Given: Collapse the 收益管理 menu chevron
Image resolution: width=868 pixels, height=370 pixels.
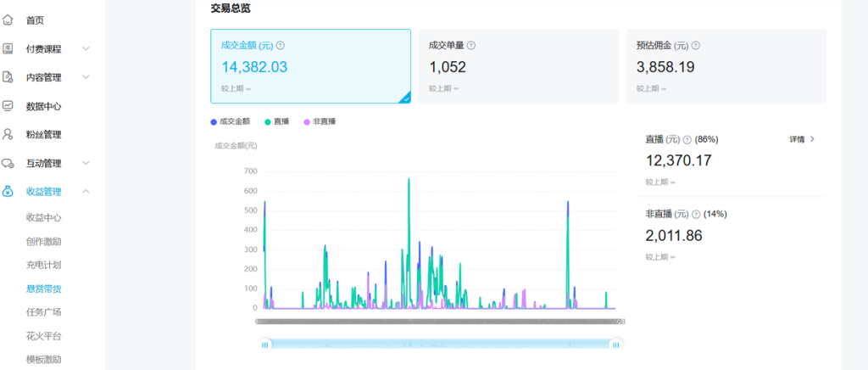Looking at the screenshot, I should (86, 192).
